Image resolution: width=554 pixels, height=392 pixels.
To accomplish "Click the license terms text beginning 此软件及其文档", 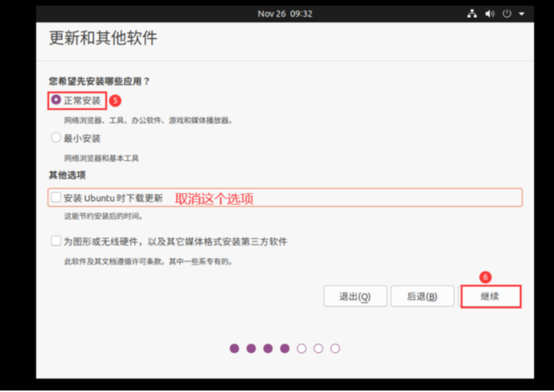I will [148, 262].
